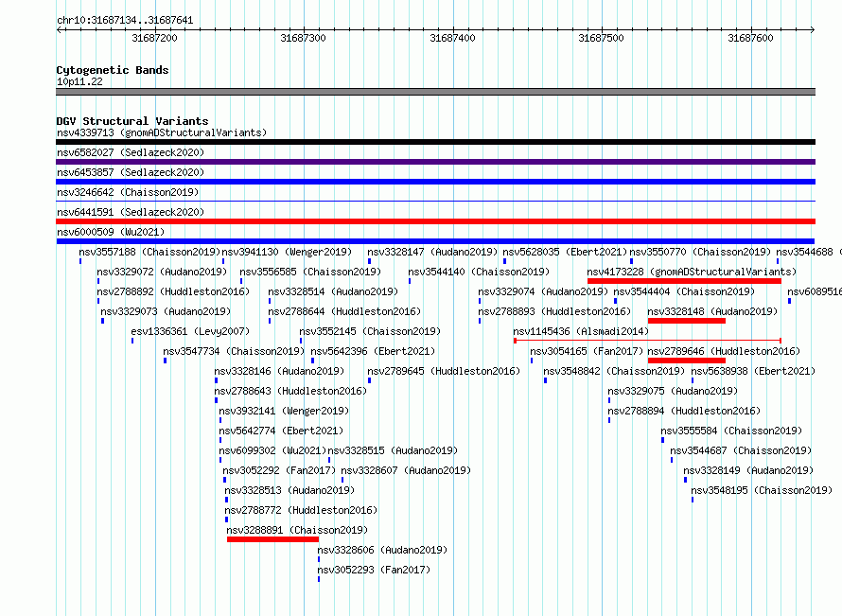The width and height of the screenshot is (842, 616).
Task: Click nsv3329074 (Audano2019) label
Action: pos(543,291)
